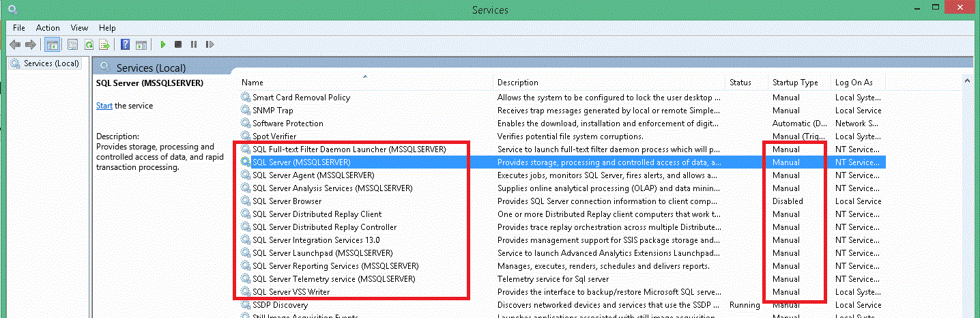Select SQL Server Distributed Replay Controller name
Screen dimensions: 980x318
coord(324,227)
